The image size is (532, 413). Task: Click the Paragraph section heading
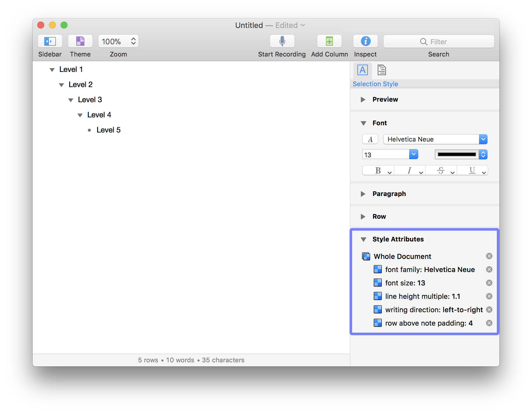389,194
